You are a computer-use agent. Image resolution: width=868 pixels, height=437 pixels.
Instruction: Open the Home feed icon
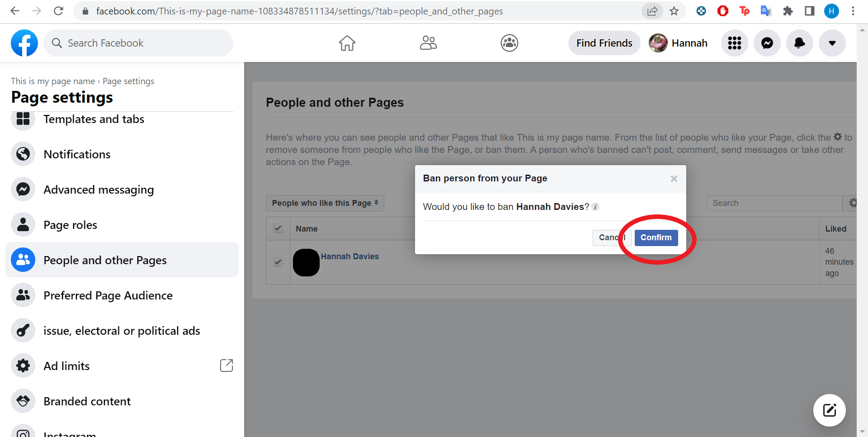click(347, 43)
